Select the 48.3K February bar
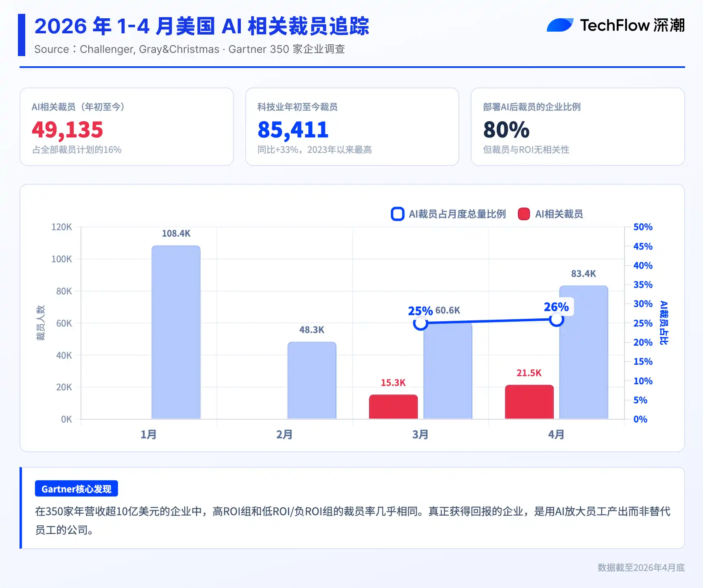The height and width of the screenshot is (588, 703). pyautogui.click(x=312, y=380)
